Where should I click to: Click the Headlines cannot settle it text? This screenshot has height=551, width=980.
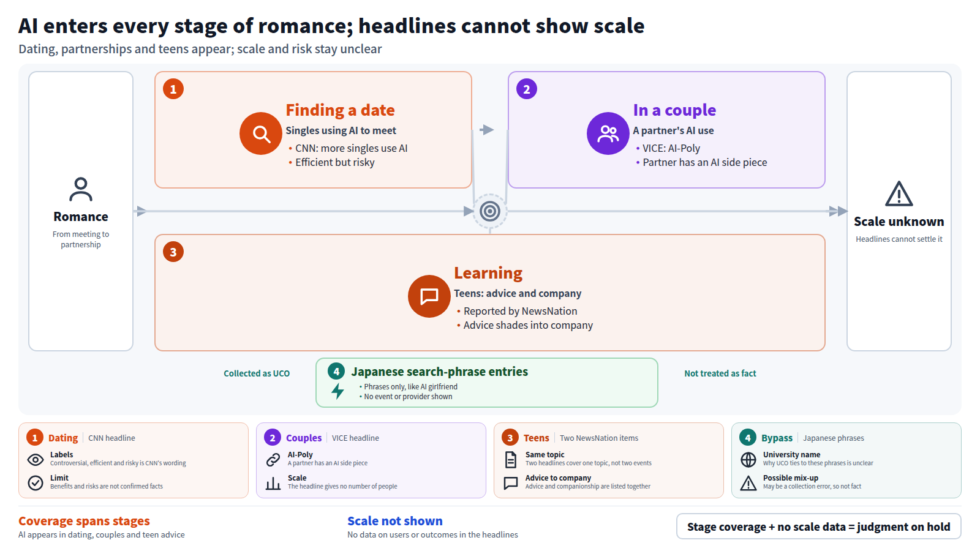tap(899, 239)
